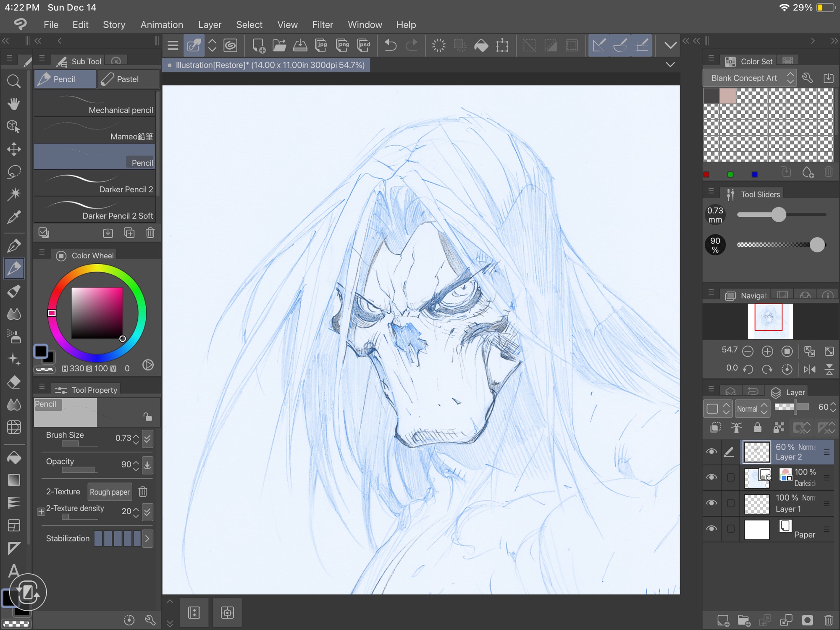
Task: Select the Lasso selection tool
Action: (x=14, y=171)
